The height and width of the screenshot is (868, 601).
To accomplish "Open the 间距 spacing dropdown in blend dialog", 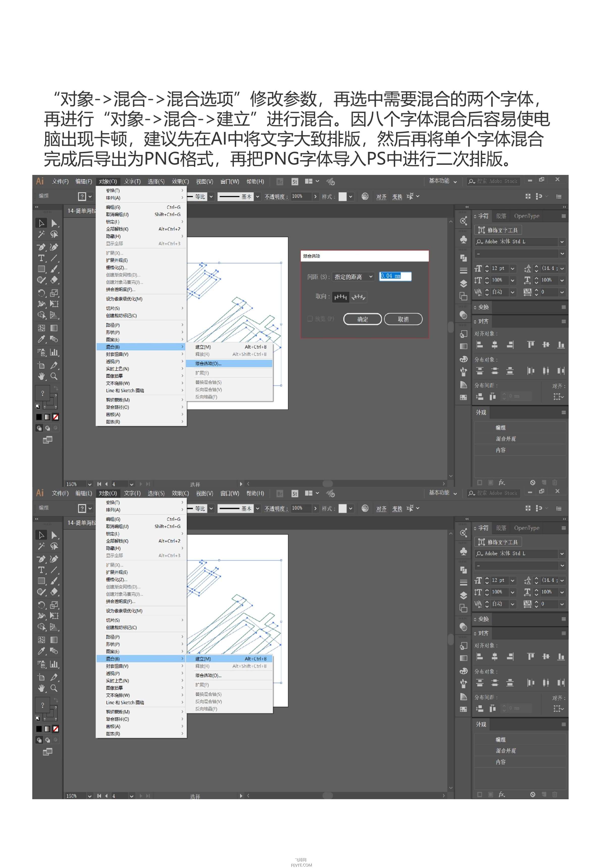I will (354, 276).
